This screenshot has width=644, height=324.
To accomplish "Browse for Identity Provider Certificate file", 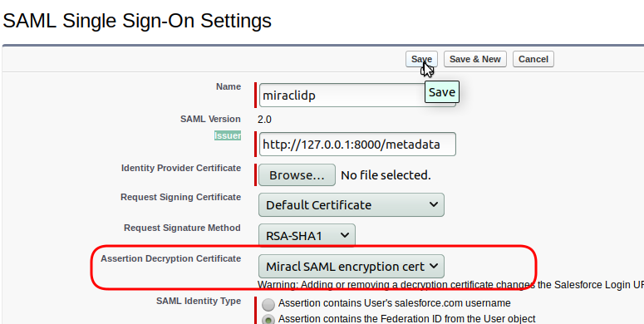I will (x=297, y=175).
